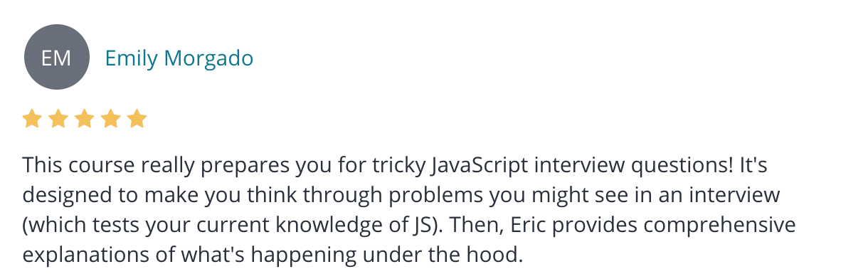Click the second rating star
Image resolution: width=868 pixels, height=279 pixels.
[58, 119]
